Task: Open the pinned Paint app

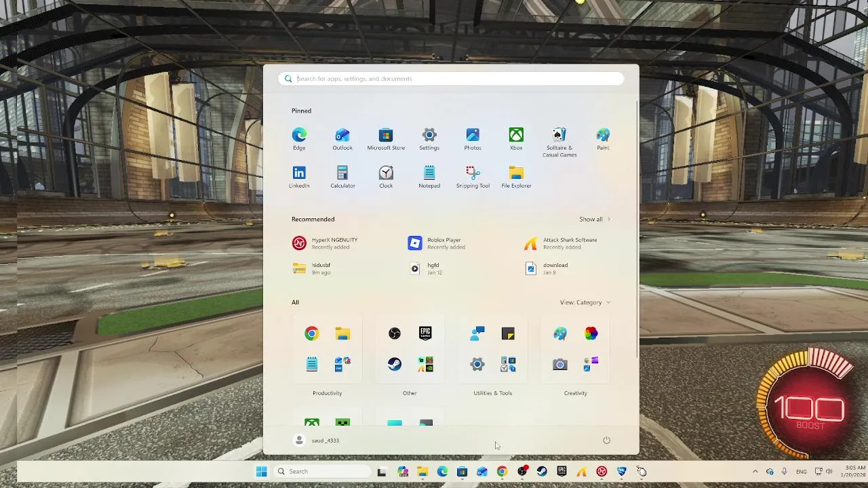Action: [x=603, y=139]
